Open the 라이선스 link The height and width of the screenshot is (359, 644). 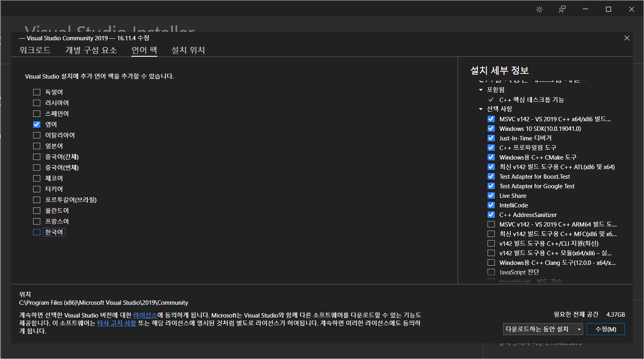[145, 315]
